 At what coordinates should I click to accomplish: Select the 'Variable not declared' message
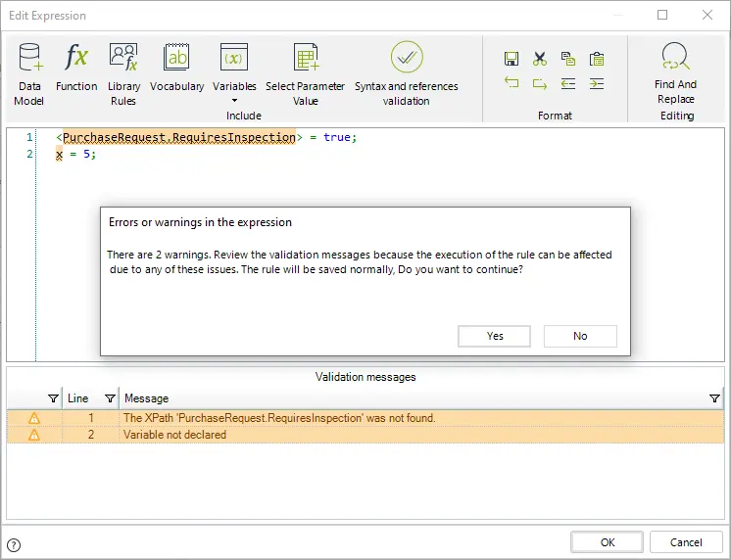coord(174,435)
